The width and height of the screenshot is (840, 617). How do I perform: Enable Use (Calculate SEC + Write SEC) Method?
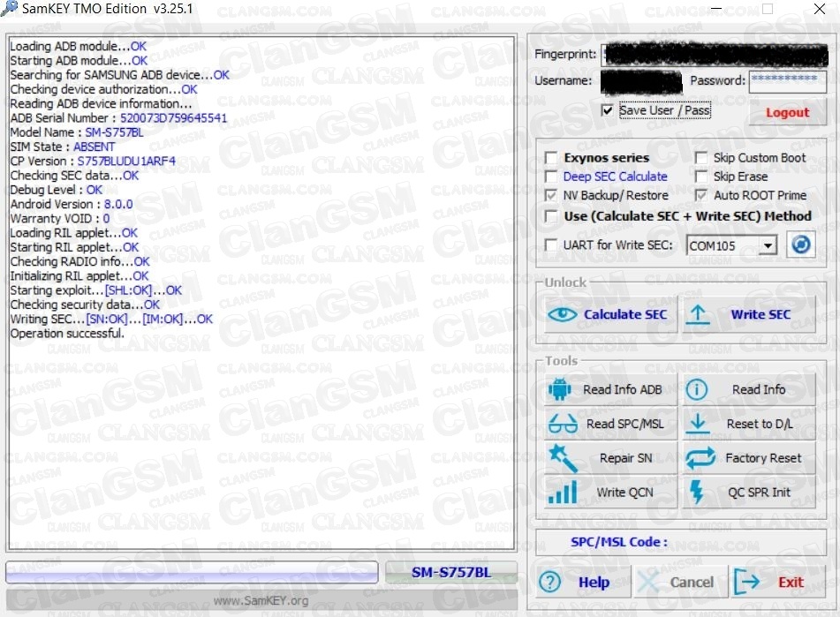tap(550, 216)
